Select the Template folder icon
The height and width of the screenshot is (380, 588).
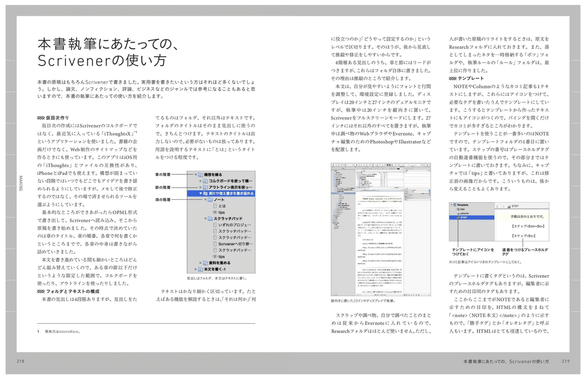point(455,205)
